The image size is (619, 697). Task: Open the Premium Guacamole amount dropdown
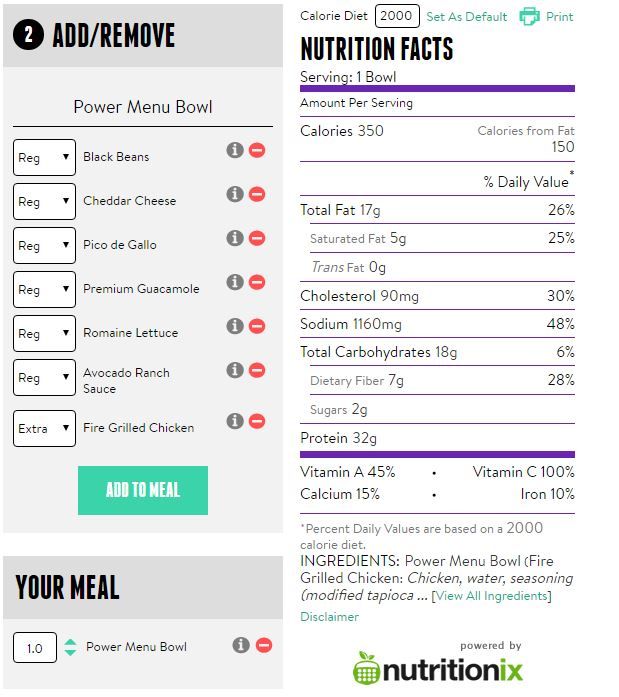[44, 289]
